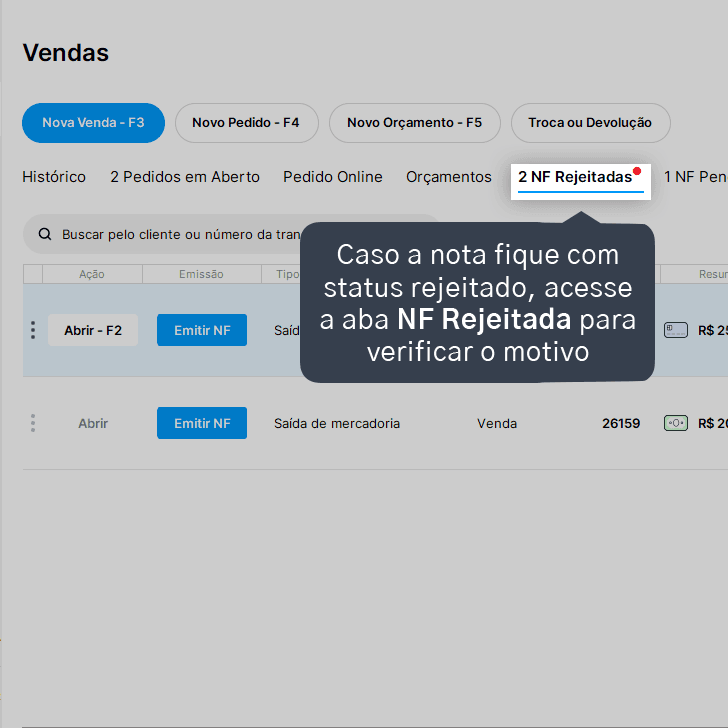Click Emitir NF on the highlighted first row
The height and width of the screenshot is (728, 728).
(x=202, y=330)
